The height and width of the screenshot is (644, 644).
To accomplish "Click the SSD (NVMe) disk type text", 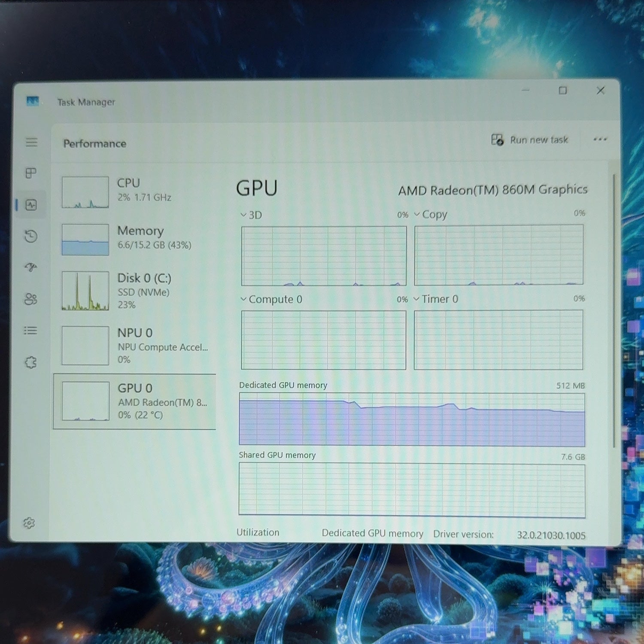I will pos(143,292).
